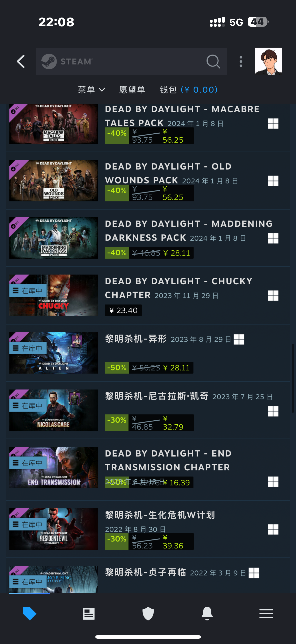Open the hamburger menu tab
Screen dimensions: 296x644
[266, 613]
